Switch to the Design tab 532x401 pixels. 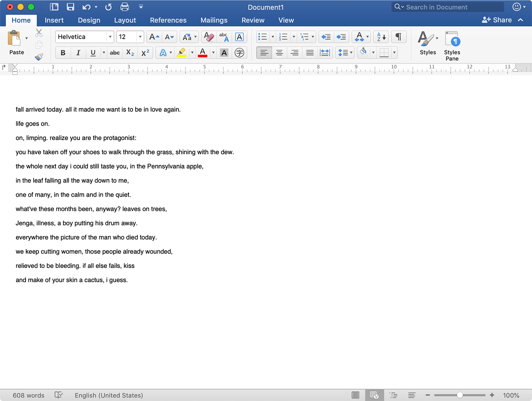[x=89, y=20]
